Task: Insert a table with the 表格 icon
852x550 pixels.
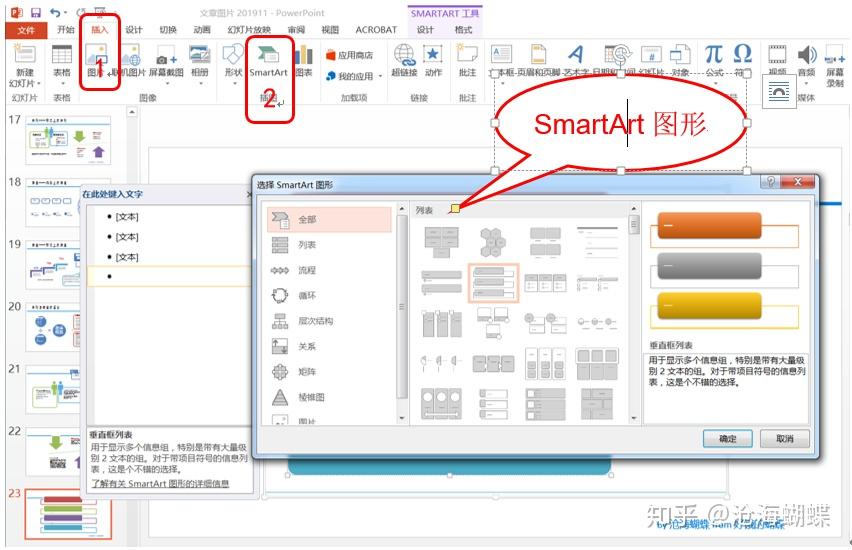Action: [62, 54]
